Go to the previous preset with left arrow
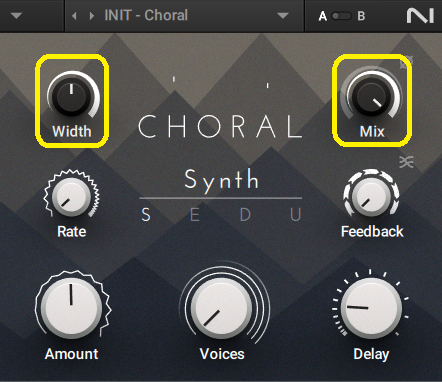442x382 pixels. point(74,16)
